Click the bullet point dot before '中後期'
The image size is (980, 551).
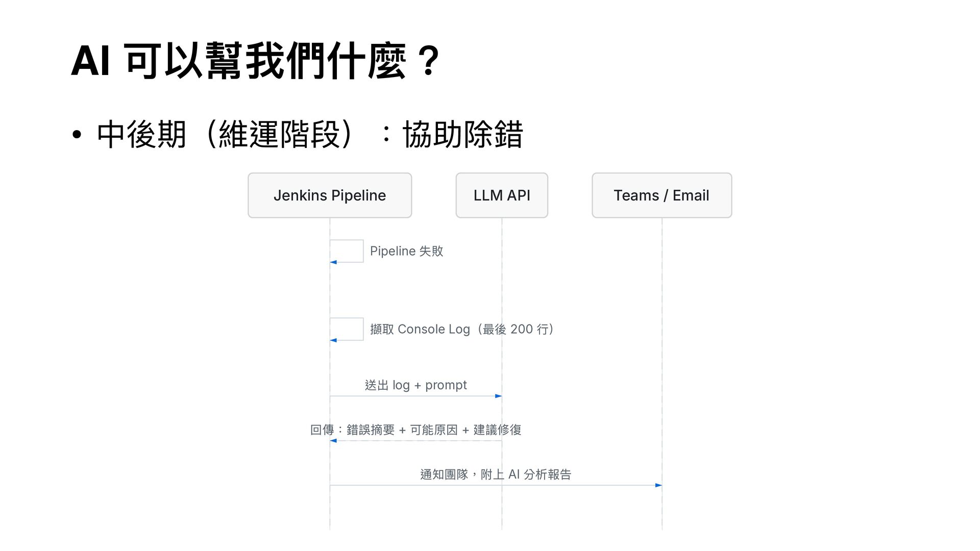tap(77, 135)
